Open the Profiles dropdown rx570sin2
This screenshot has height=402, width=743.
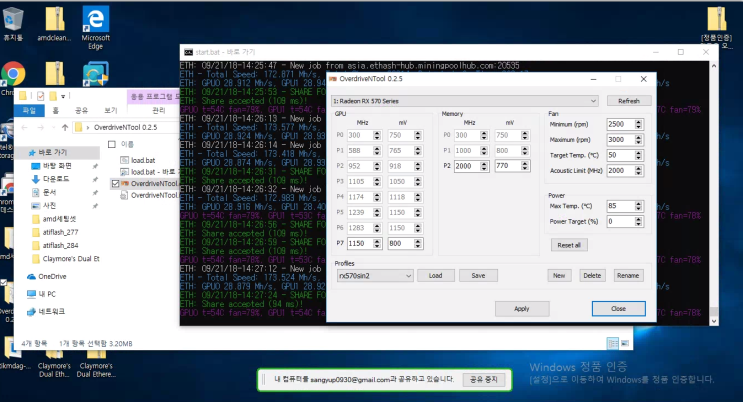click(x=375, y=275)
